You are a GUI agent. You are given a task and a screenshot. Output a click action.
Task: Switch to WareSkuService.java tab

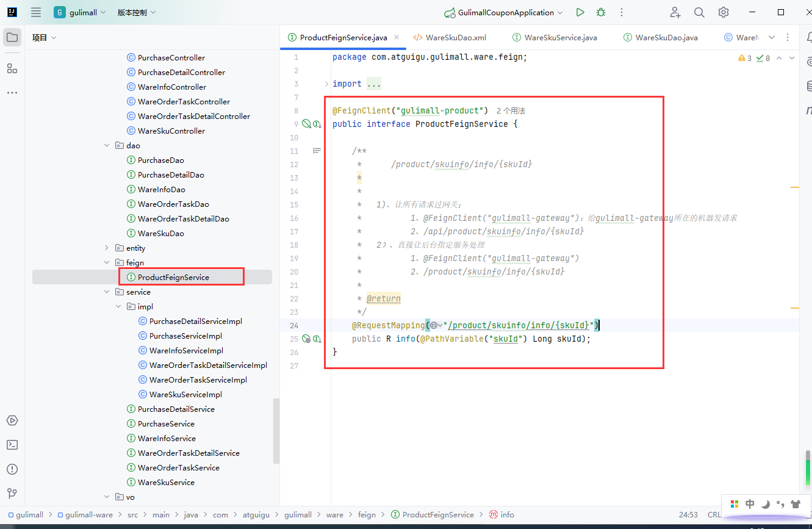pos(555,37)
